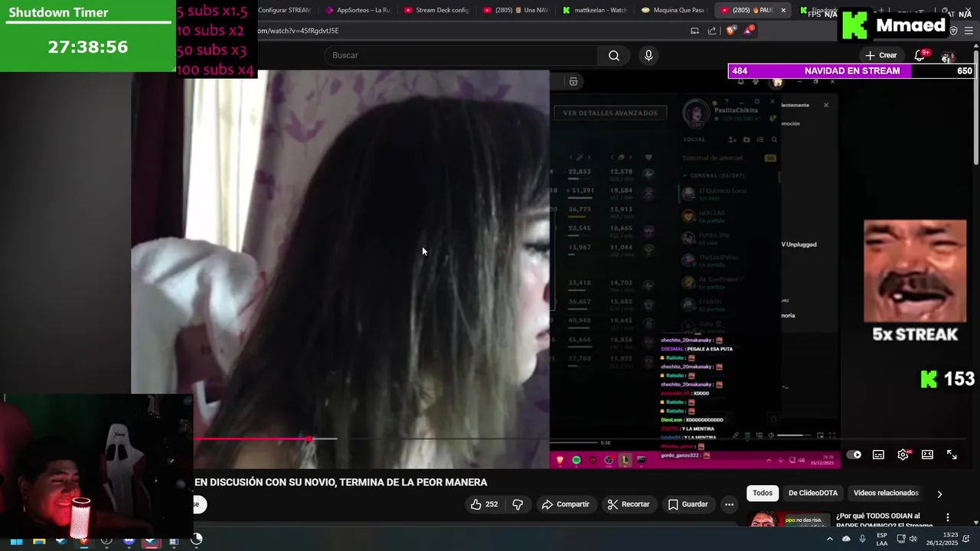Click the Recortar clip button
Screen dimensions: 980x551
[629, 504]
